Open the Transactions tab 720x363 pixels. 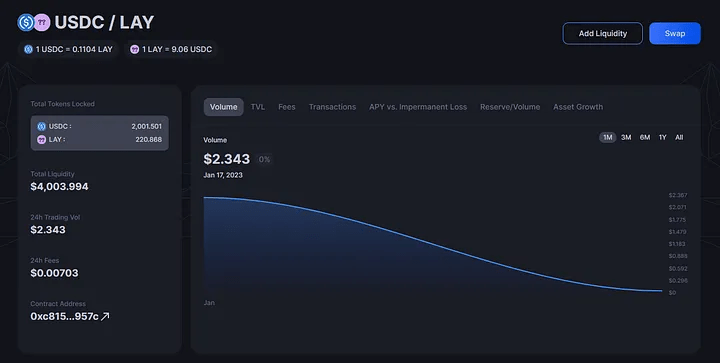(332, 107)
